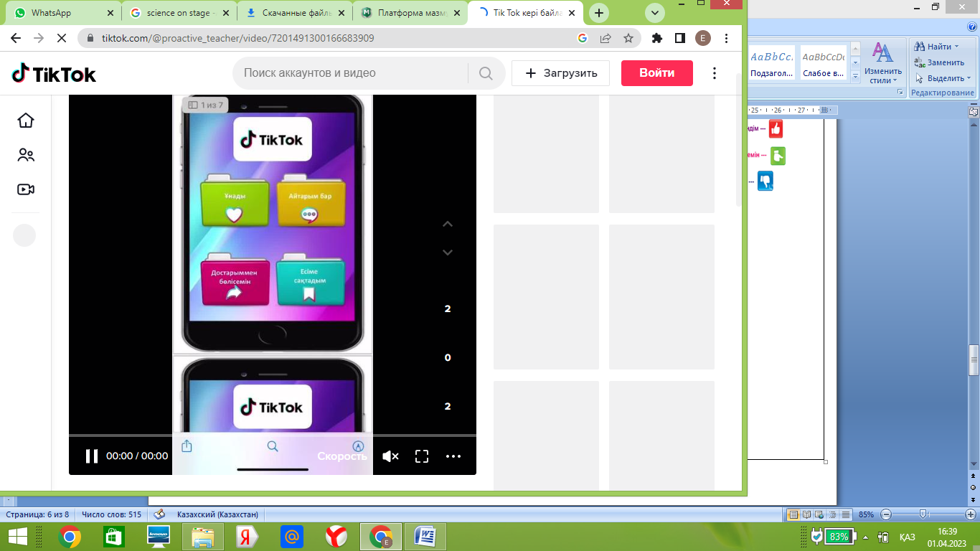Click the Скорость playback speed control
The image size is (980, 551).
pos(342,456)
